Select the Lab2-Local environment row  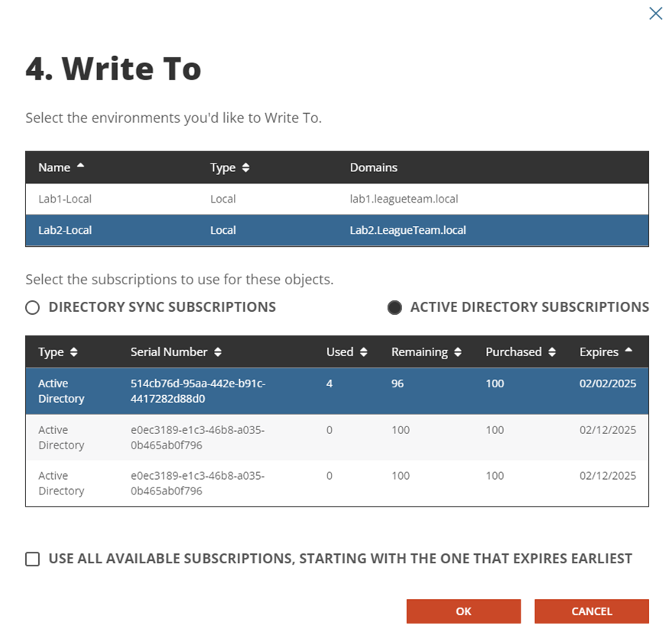336,230
